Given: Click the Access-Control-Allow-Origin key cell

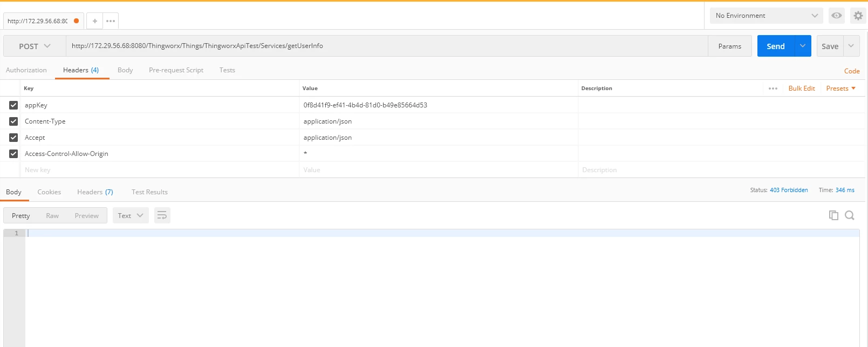Looking at the screenshot, I should tap(160, 154).
